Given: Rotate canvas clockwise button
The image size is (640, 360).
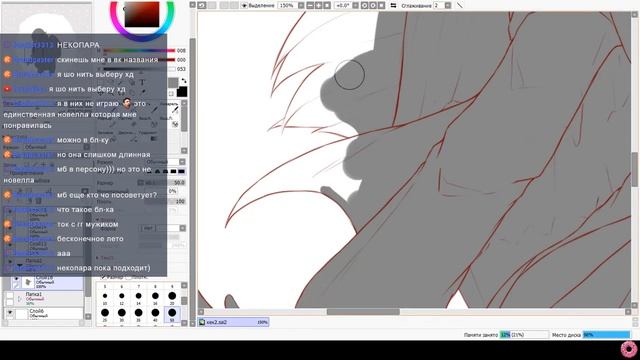Looking at the screenshot, I should coord(373,5).
